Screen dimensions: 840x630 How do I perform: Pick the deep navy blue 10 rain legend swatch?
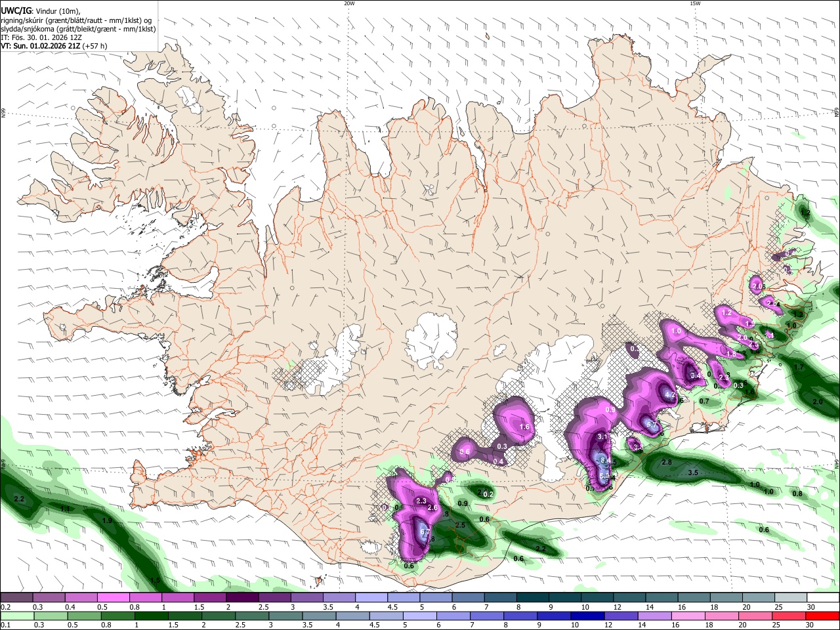[x=587, y=616]
